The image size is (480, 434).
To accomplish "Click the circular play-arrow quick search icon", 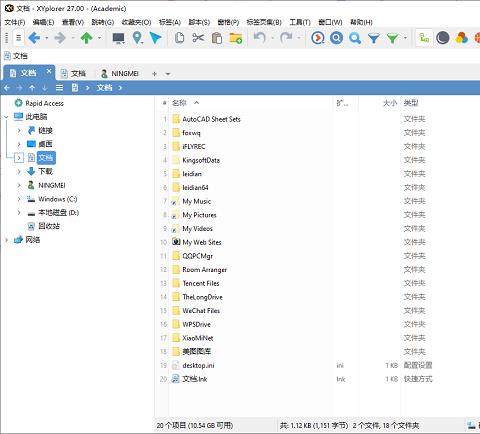I will point(318,38).
